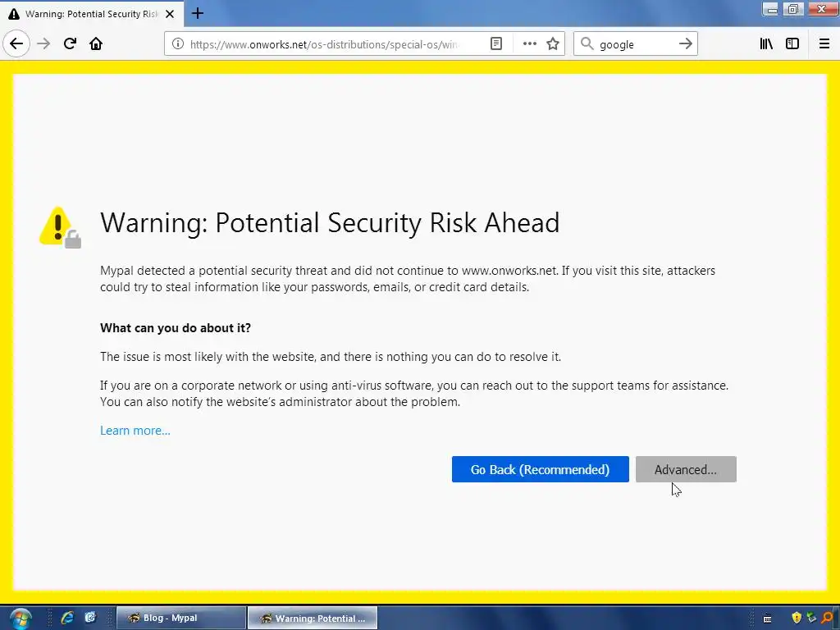Click the search magnifier icon
Screen dimensions: 840x630
[587, 44]
